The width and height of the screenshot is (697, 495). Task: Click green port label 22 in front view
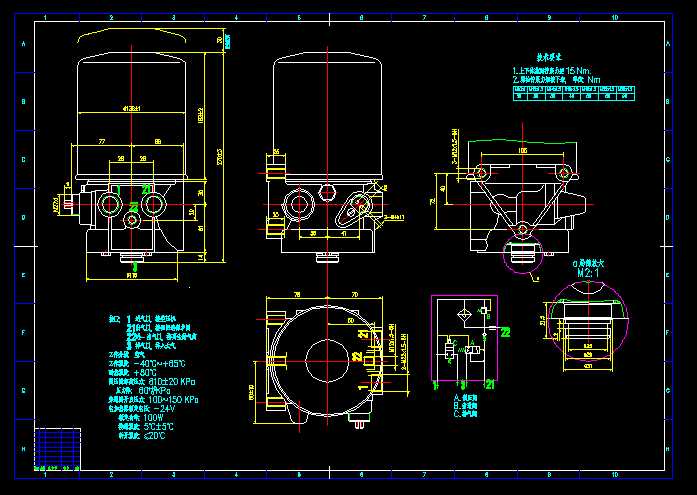tap(134, 207)
